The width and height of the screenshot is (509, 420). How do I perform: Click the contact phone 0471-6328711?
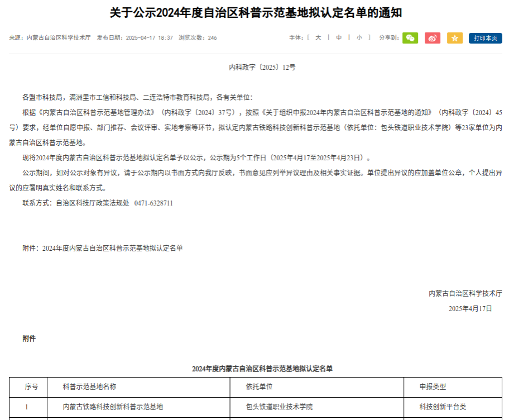pyautogui.click(x=153, y=203)
